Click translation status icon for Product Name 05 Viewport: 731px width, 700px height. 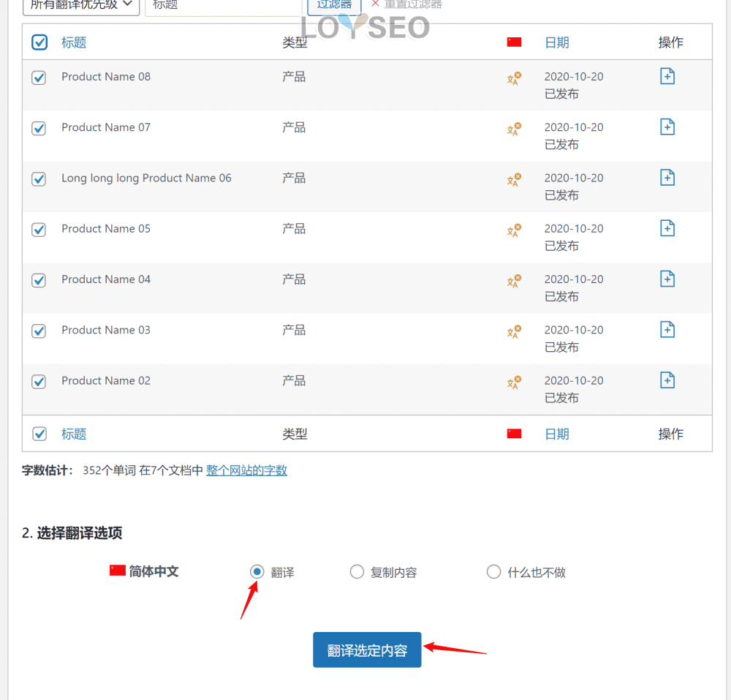click(x=514, y=230)
